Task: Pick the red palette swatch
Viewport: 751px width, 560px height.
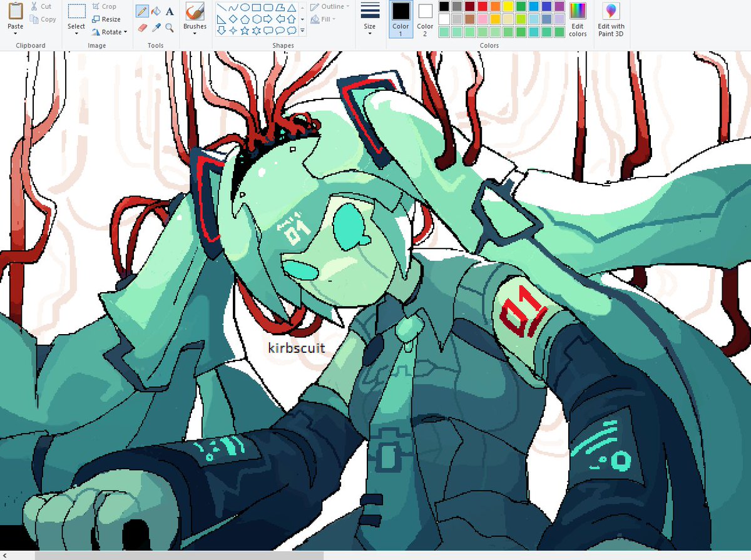Action: pyautogui.click(x=483, y=6)
